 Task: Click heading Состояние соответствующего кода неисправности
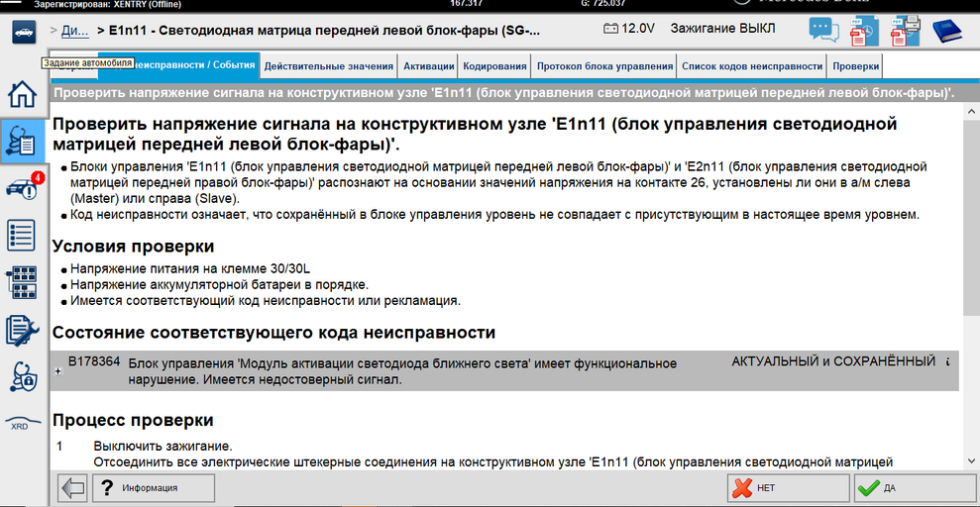point(273,332)
